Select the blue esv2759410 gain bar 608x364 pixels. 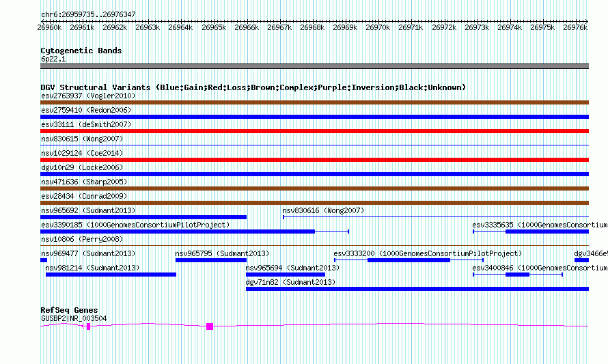314,117
